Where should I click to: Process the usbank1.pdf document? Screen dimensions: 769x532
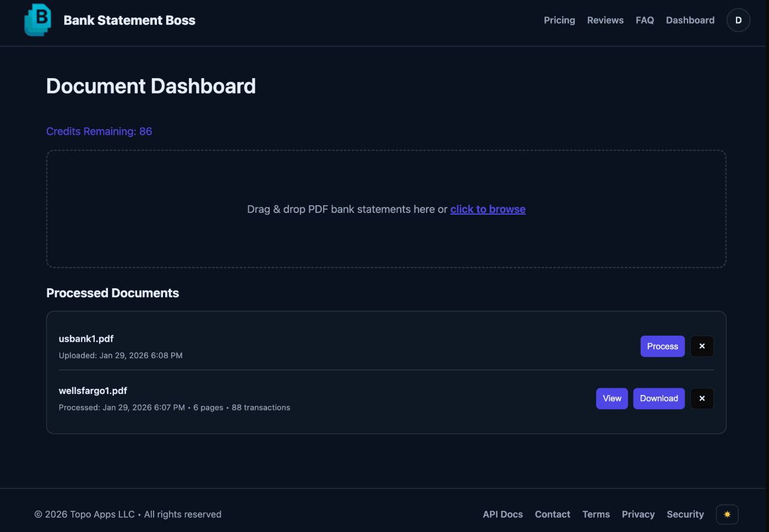tap(662, 346)
